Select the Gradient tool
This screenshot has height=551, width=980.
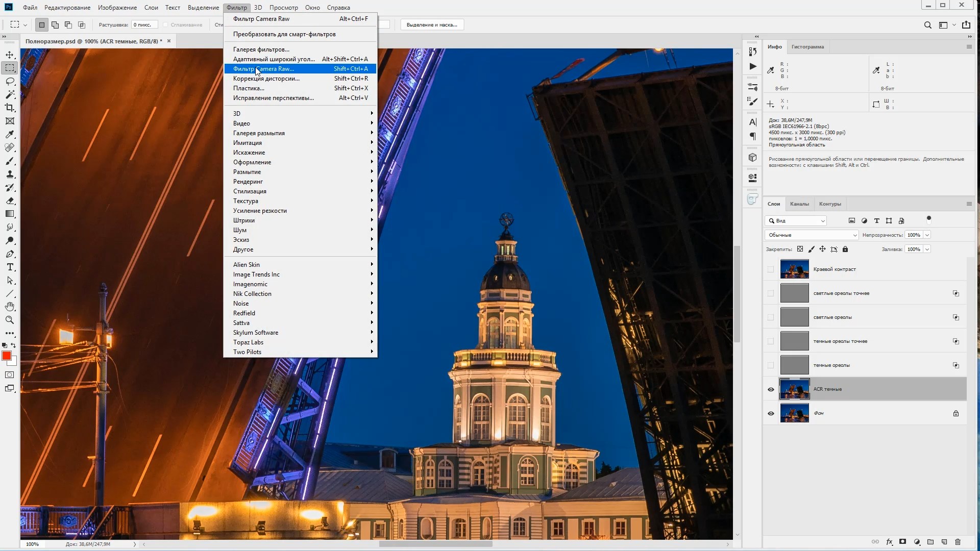9,214
